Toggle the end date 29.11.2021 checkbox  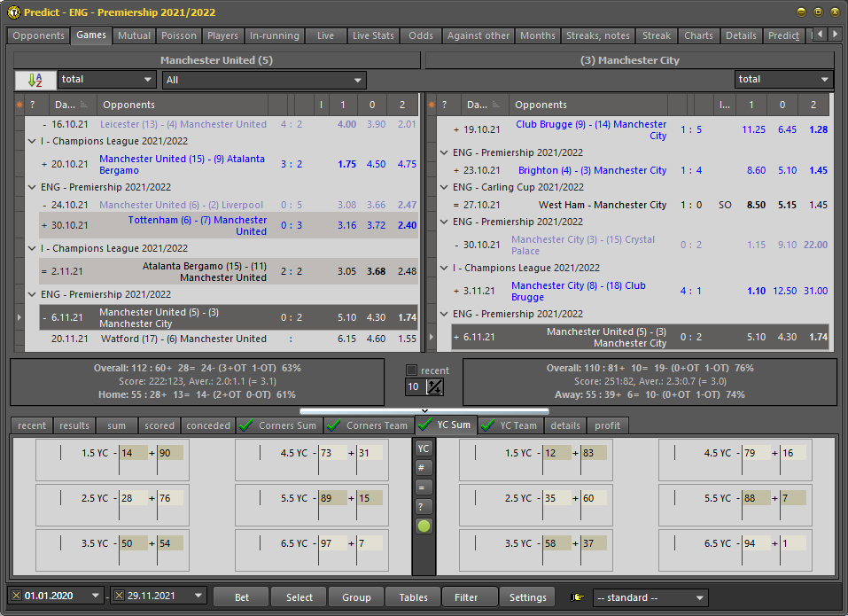[120, 597]
